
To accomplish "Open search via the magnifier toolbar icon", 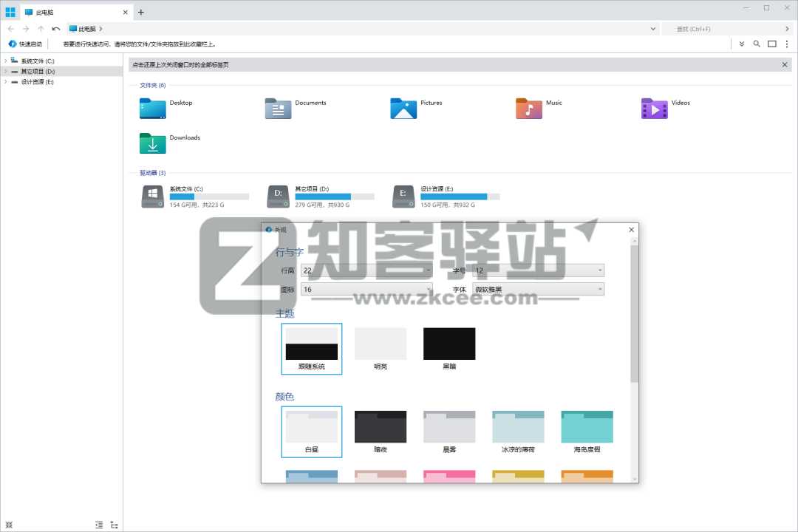I will [x=757, y=44].
